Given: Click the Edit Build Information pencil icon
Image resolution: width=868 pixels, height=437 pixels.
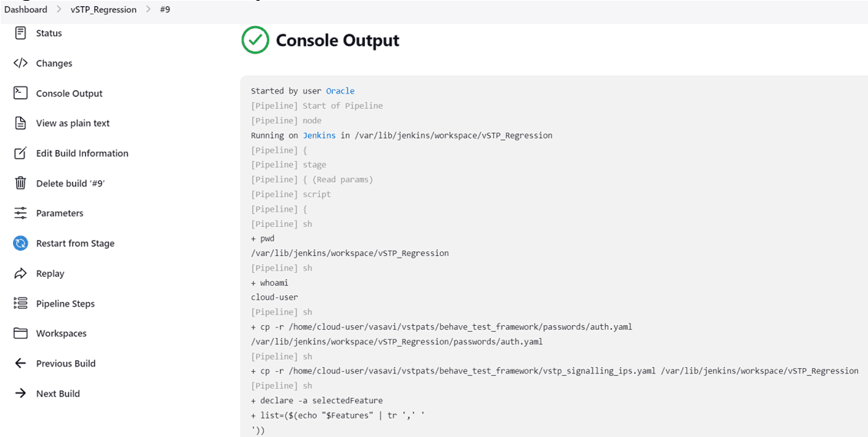Looking at the screenshot, I should 21,153.
